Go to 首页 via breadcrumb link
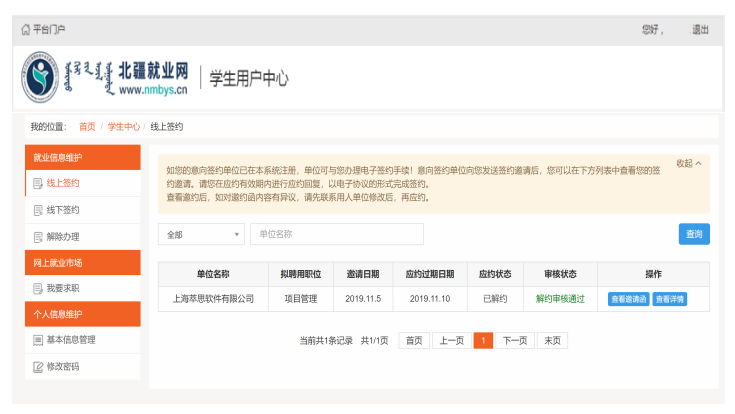The height and width of the screenshot is (414, 735). click(87, 127)
